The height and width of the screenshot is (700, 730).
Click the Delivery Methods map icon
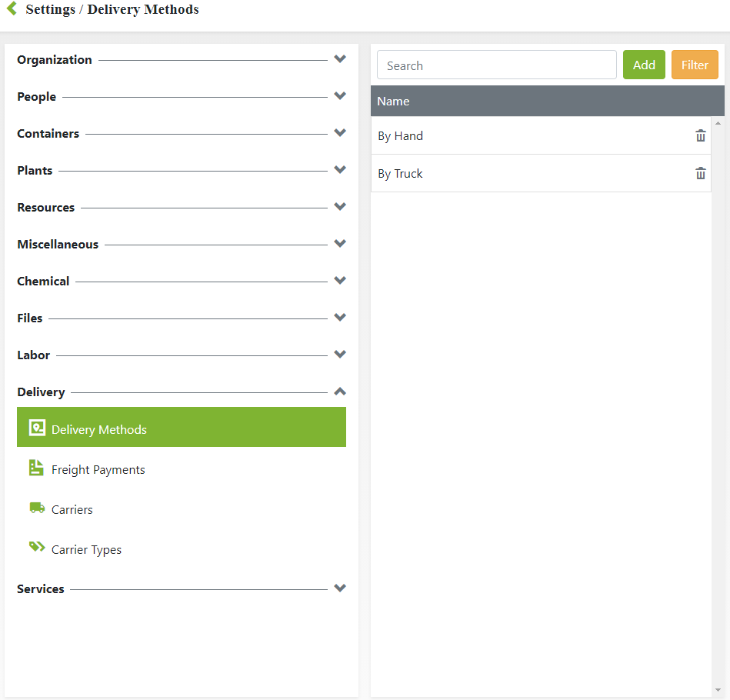[37, 428]
